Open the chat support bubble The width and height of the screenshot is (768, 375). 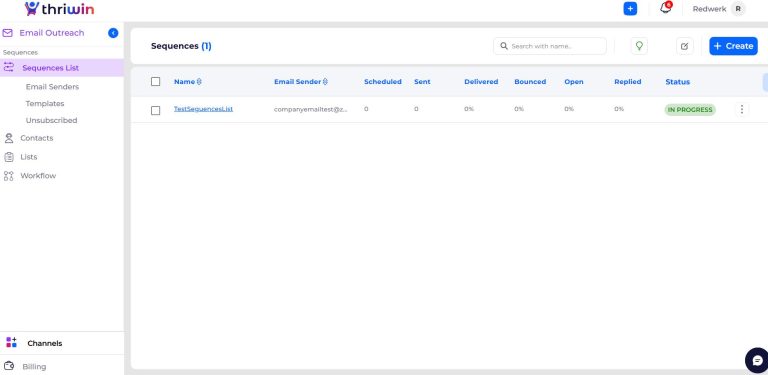(x=757, y=361)
